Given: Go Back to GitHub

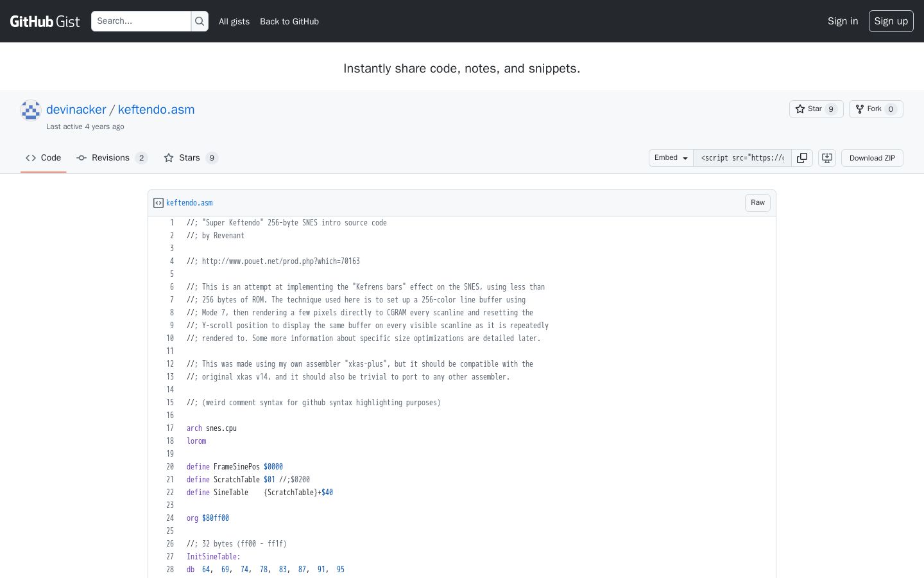Looking at the screenshot, I should pyautogui.click(x=289, y=21).
